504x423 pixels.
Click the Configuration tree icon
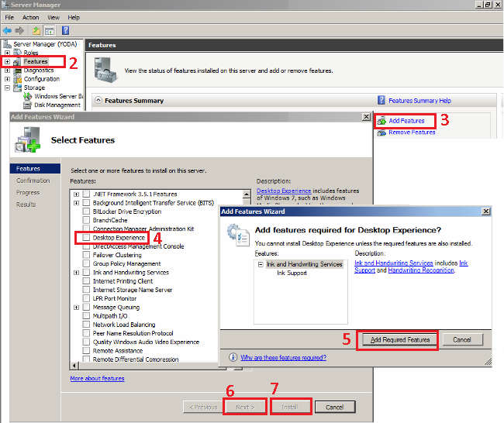coord(17,79)
